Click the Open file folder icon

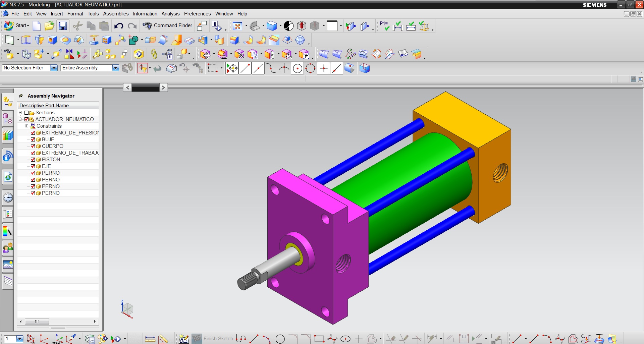[49, 26]
